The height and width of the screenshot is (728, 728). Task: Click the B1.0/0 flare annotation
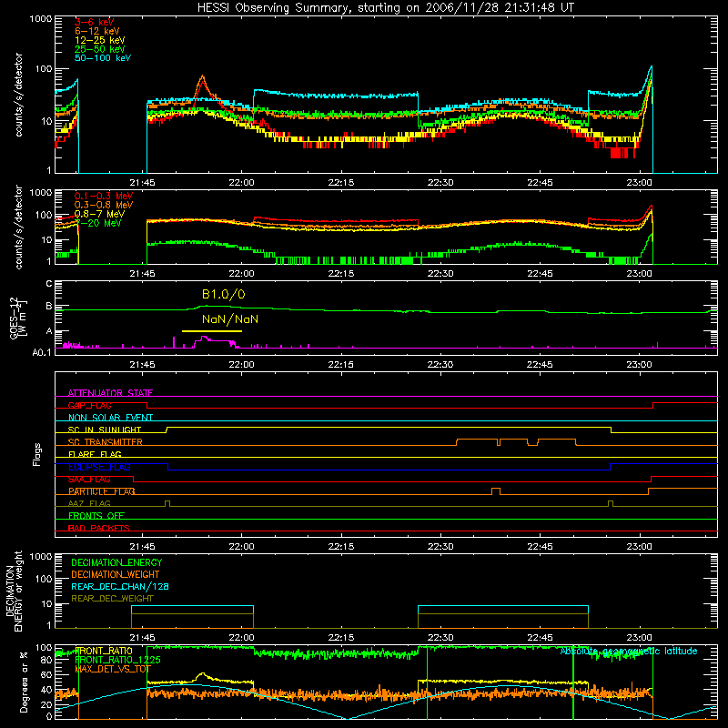pos(223,294)
